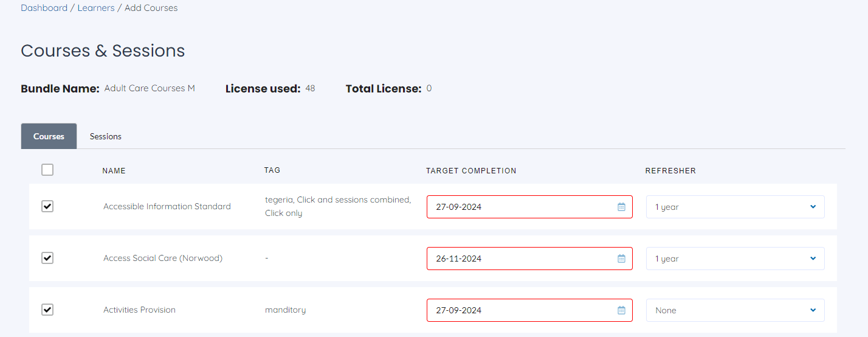The height and width of the screenshot is (337, 868).
Task: Click the Access Social Care (Norwood) name
Action: (163, 258)
